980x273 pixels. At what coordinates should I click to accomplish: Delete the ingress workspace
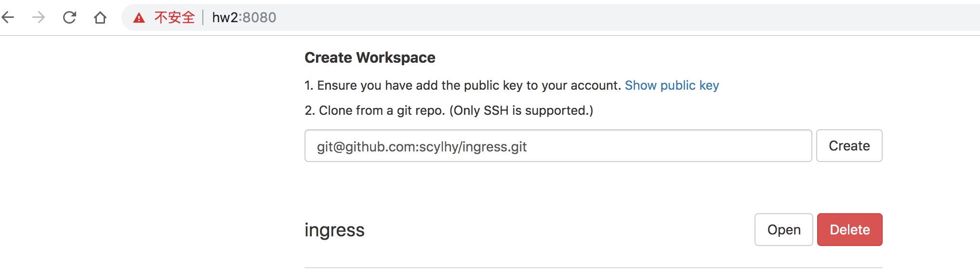tap(849, 230)
